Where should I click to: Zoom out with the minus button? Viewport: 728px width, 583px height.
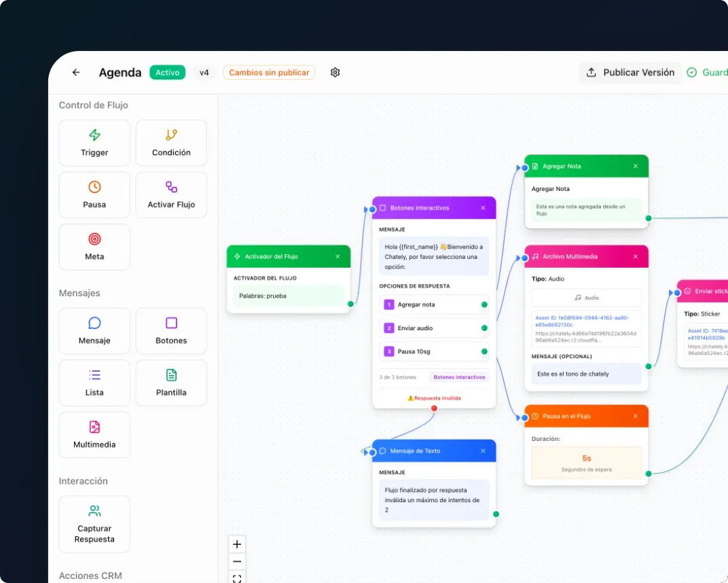237,561
